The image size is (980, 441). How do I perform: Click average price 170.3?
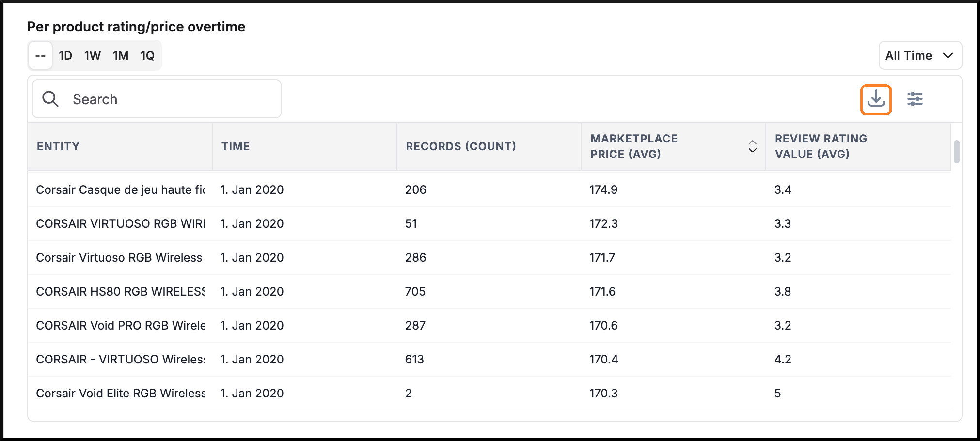[603, 393]
